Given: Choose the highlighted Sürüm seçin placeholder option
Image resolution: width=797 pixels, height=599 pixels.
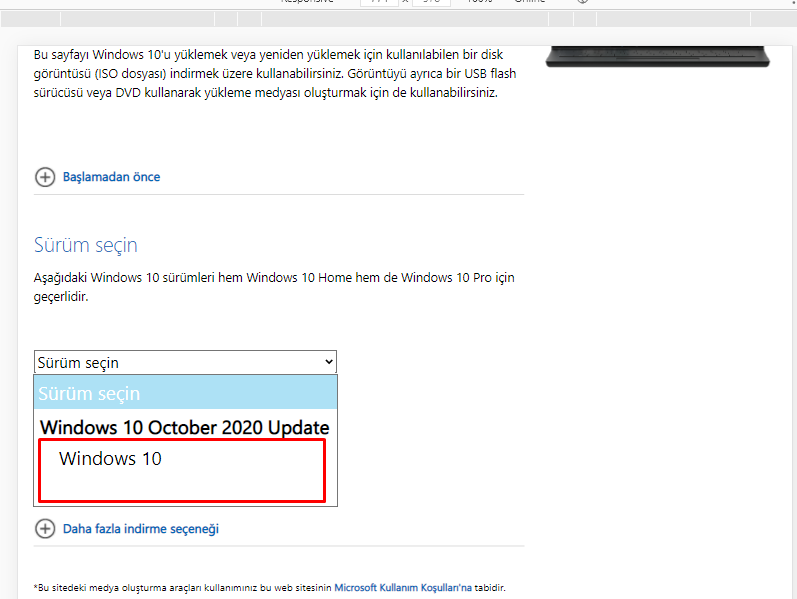Looking at the screenshot, I should (186, 393).
